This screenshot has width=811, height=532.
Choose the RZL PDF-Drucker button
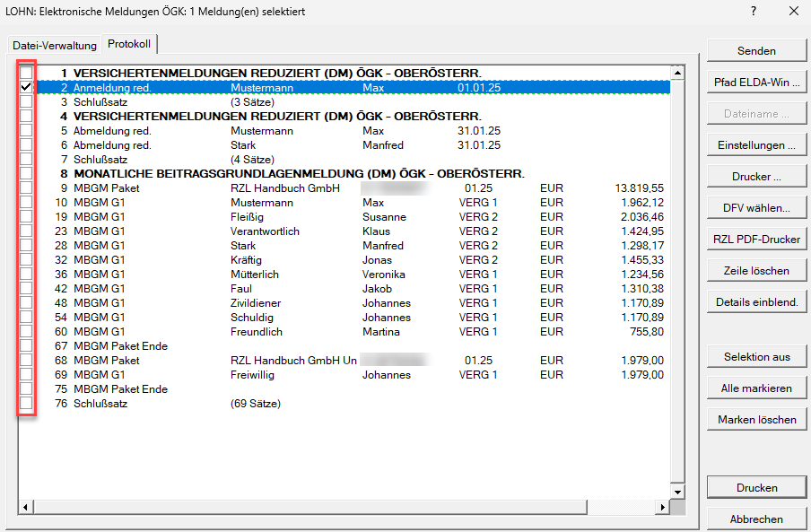(x=756, y=240)
